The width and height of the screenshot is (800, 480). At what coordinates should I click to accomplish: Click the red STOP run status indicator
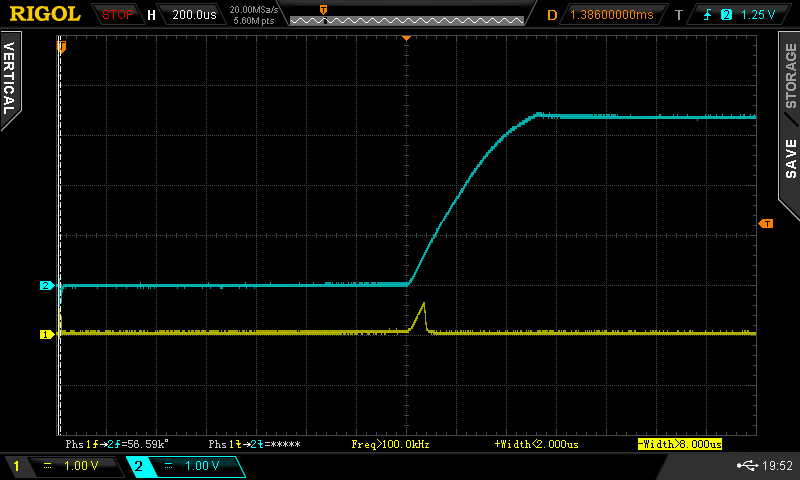[x=119, y=15]
